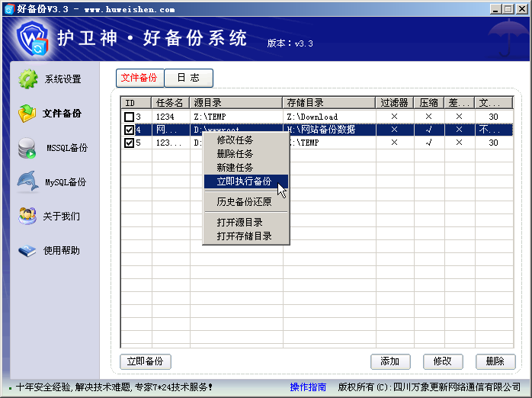Sort by the 存储目录 column header

329,102
